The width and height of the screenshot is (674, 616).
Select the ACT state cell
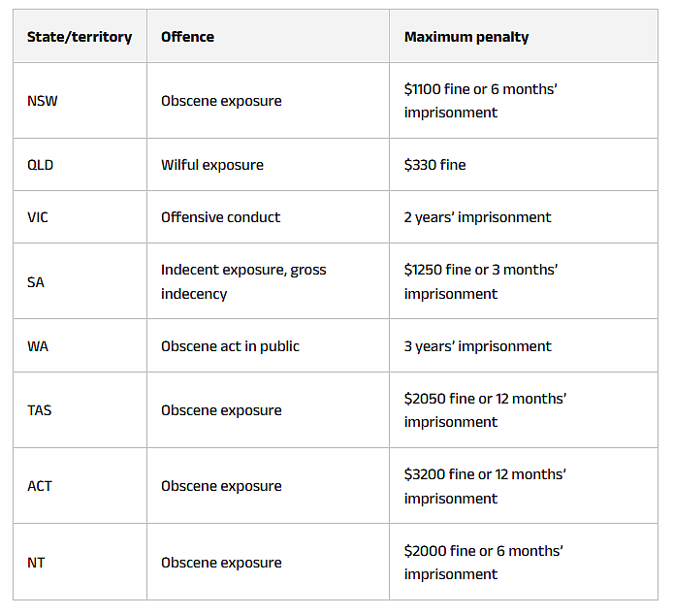tap(80, 486)
